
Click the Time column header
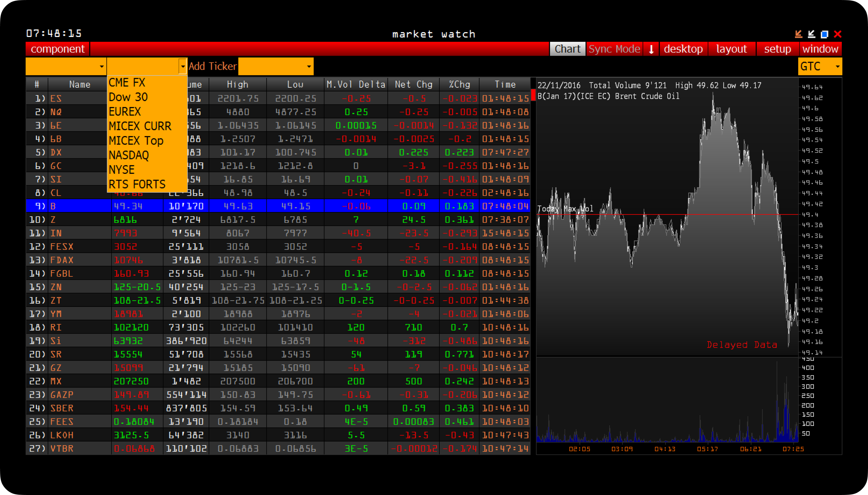click(505, 85)
